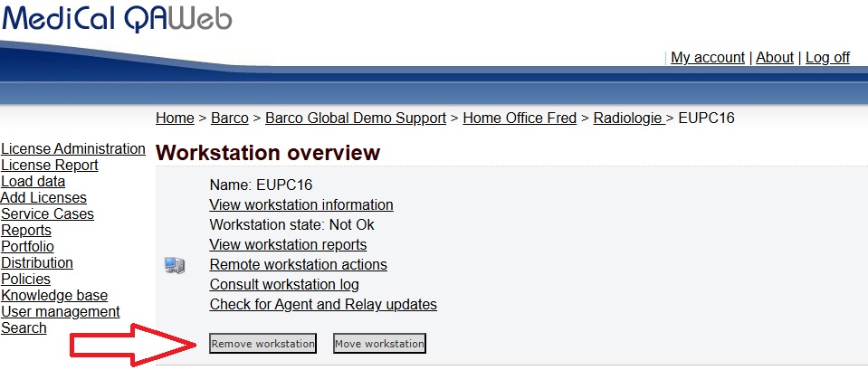Open Add Licenses in sidebar
868x370 pixels.
43,197
